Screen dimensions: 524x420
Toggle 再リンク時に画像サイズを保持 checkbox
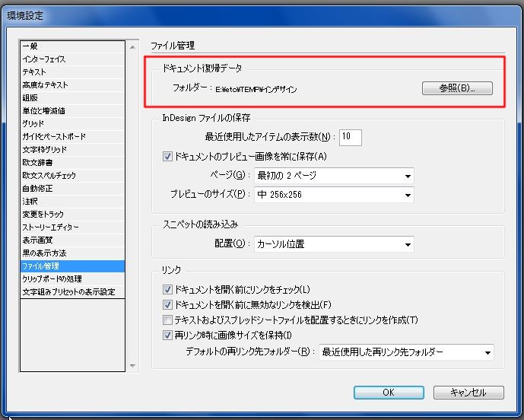(x=167, y=335)
